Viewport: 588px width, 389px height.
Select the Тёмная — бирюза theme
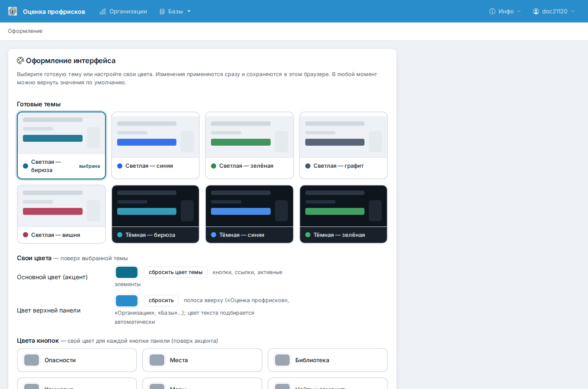click(155, 214)
